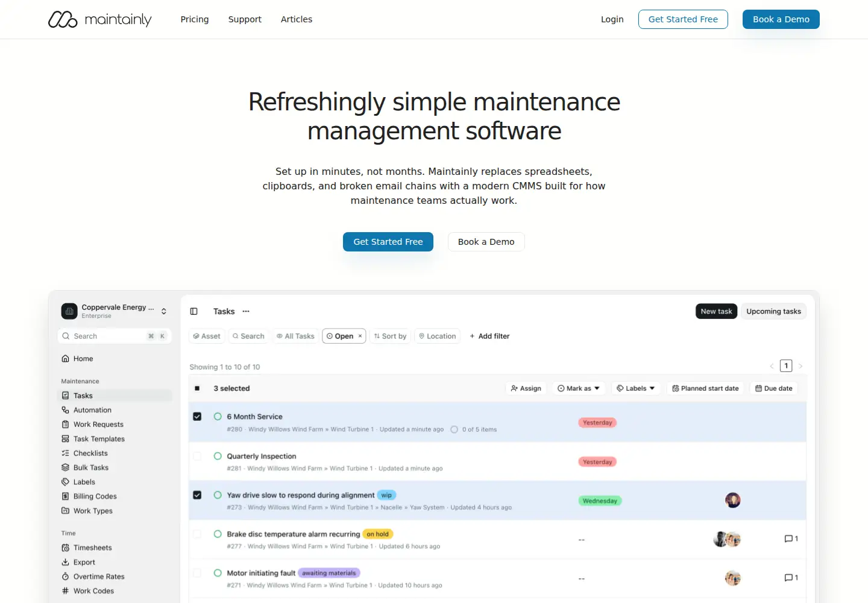The height and width of the screenshot is (603, 868).
Task: Toggle the select-all checkbox beside 3 selected
Action: [197, 388]
